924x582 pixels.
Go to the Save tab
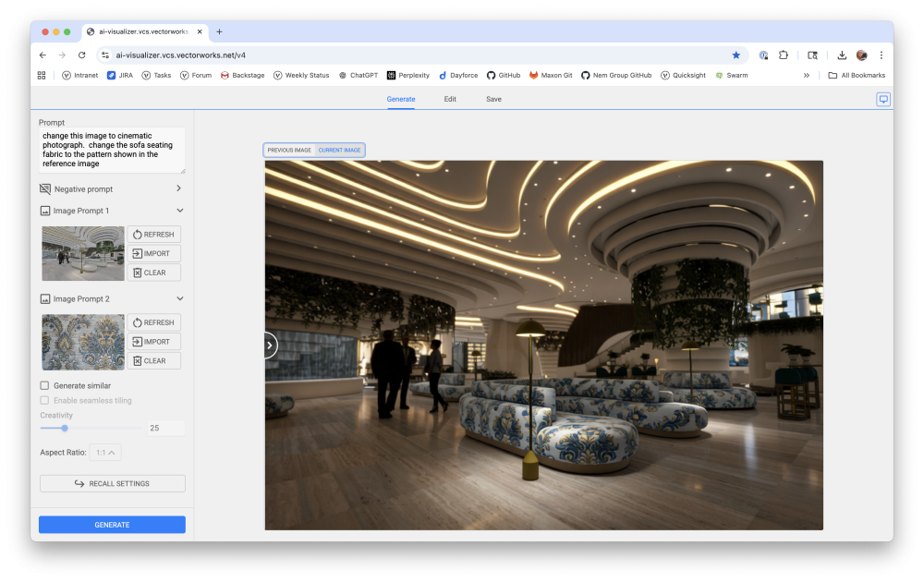[493, 99]
